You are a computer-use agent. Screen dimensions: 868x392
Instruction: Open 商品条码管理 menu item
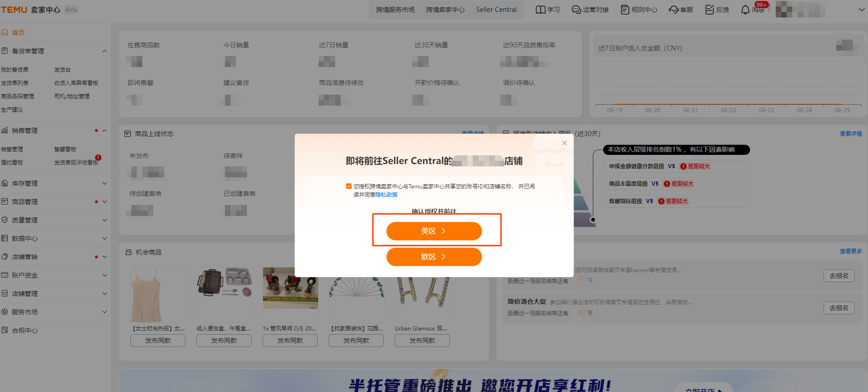pos(17,97)
